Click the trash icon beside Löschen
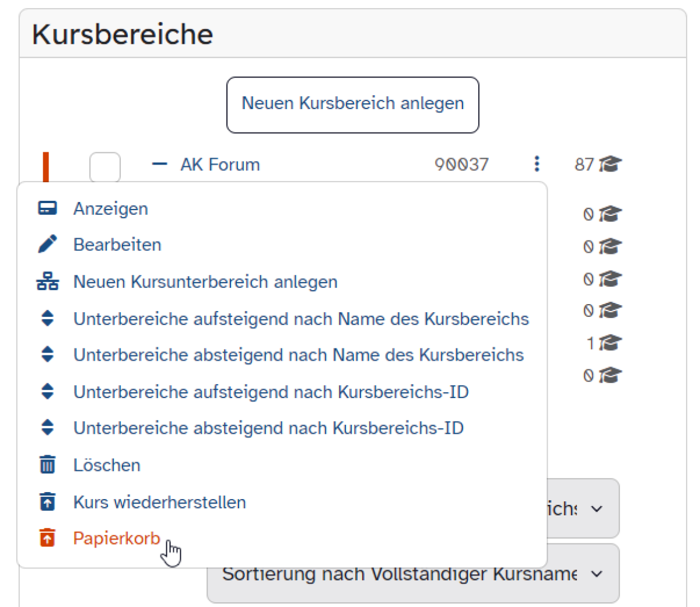Screen dimensions: 700x607 click(x=47, y=465)
